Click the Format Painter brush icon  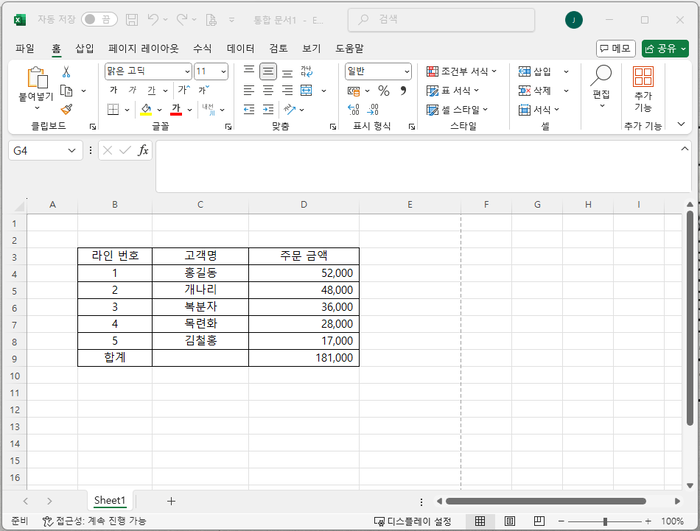(x=67, y=109)
